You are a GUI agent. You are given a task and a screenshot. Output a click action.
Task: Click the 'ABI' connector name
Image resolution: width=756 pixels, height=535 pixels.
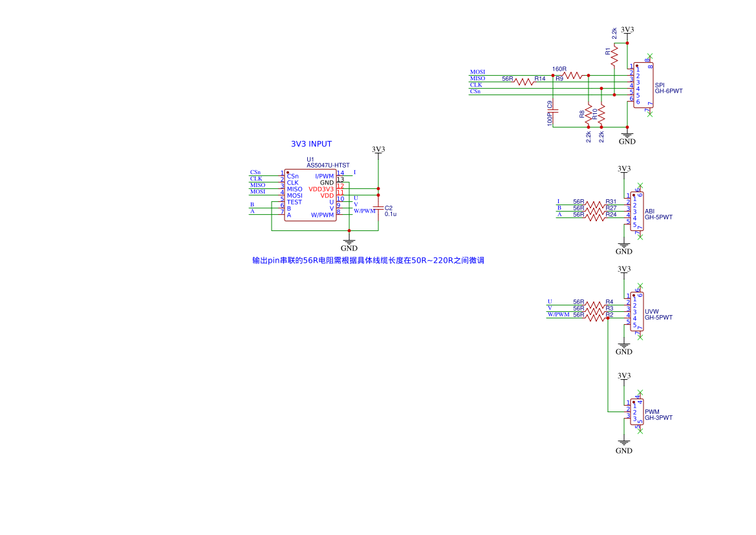649,212
